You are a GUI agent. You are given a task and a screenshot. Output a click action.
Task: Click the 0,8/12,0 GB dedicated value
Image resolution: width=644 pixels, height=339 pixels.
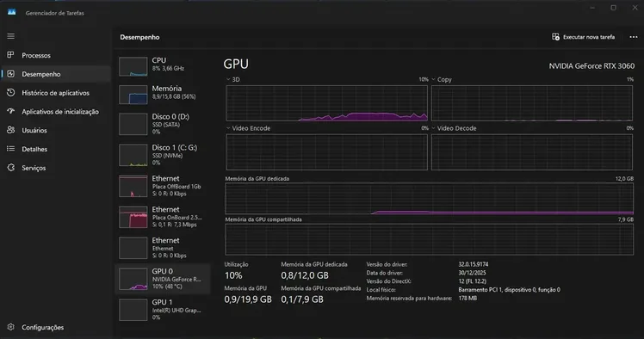pos(305,275)
